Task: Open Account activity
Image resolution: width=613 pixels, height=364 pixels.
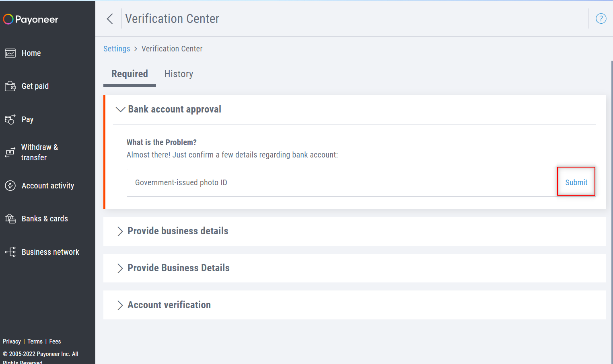Action: click(x=48, y=185)
